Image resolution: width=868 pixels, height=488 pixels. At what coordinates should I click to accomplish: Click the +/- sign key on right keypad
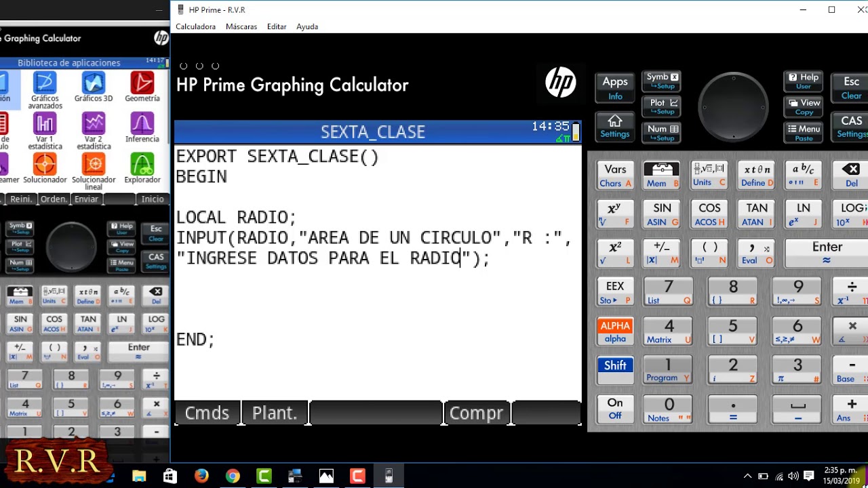pos(662,253)
